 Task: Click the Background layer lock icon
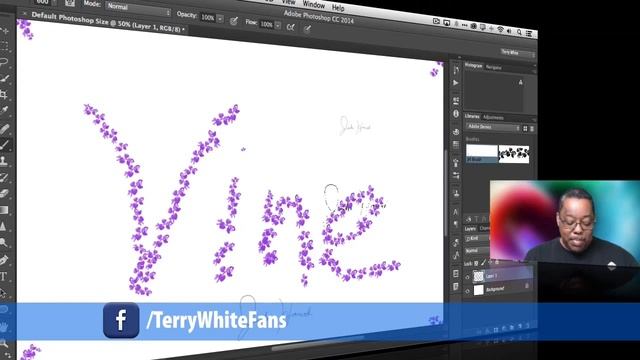[x=527, y=286]
